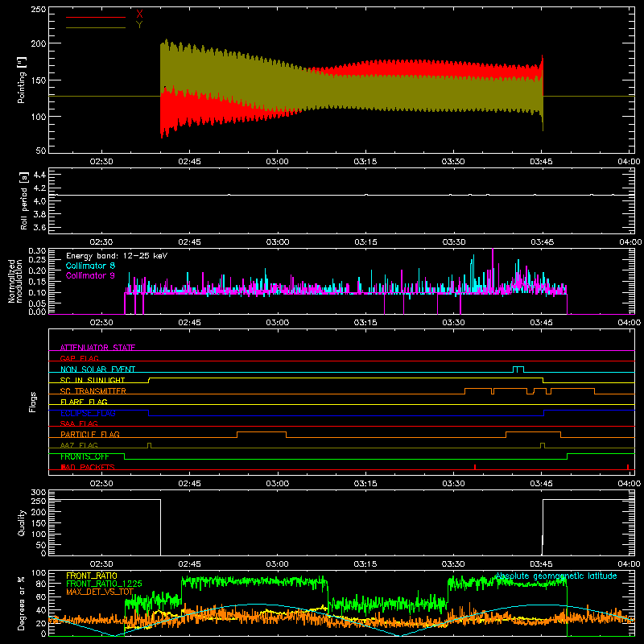Select the NON_SOLAR_EVENT flag label
Image resolution: width=644 pixels, height=644 pixels.
pos(97,369)
